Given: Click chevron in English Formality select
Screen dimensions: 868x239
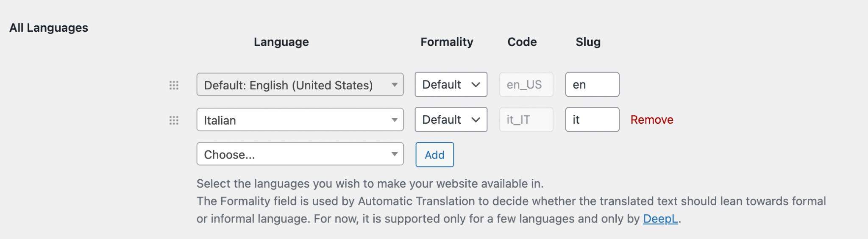Looking at the screenshot, I should [476, 85].
